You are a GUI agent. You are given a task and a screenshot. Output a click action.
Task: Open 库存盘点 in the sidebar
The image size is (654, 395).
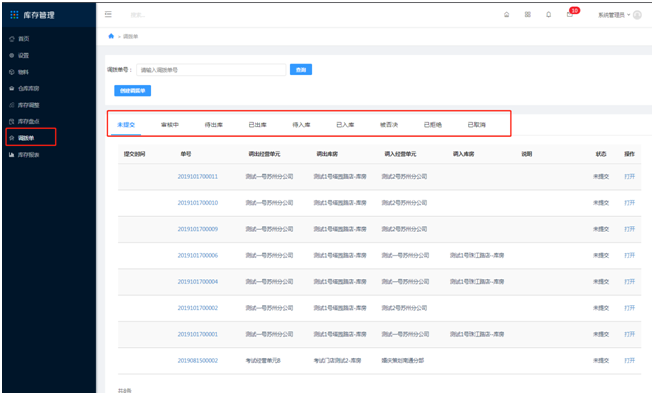[x=28, y=121]
